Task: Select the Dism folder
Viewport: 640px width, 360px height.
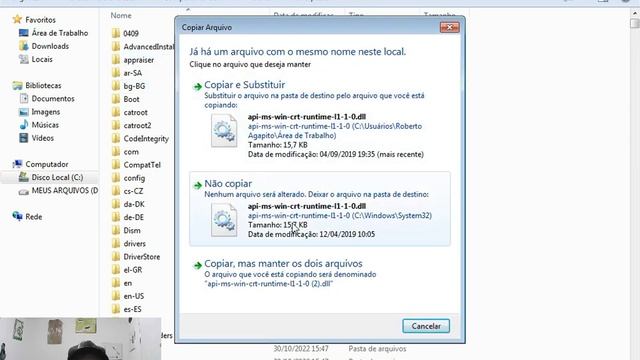Action: [x=132, y=230]
